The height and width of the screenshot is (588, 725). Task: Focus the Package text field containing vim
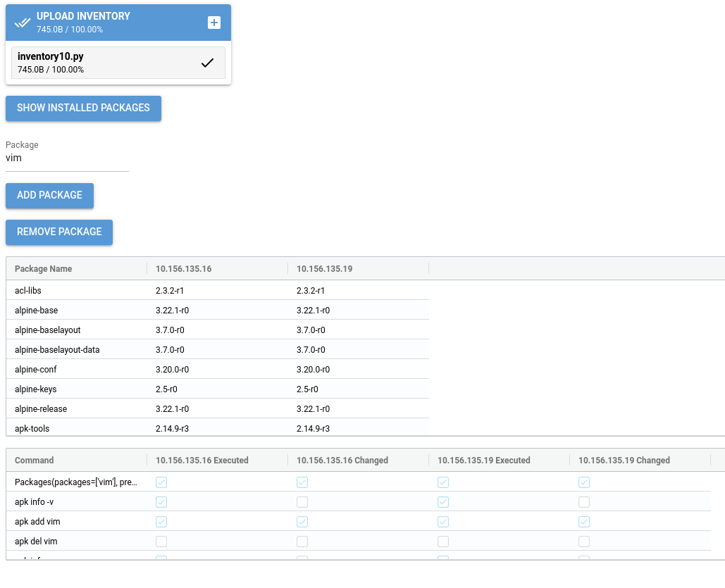click(x=67, y=158)
